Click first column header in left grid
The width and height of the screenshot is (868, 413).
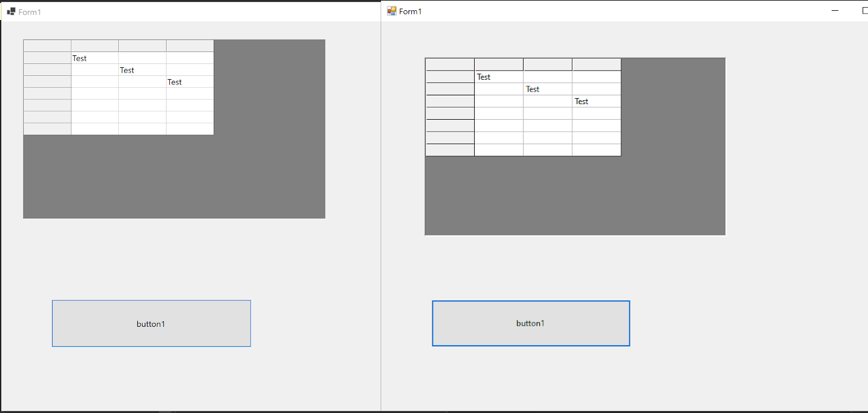point(95,46)
